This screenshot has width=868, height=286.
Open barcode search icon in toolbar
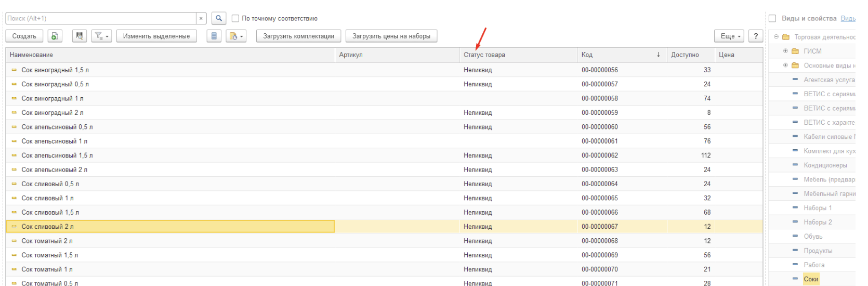80,36
